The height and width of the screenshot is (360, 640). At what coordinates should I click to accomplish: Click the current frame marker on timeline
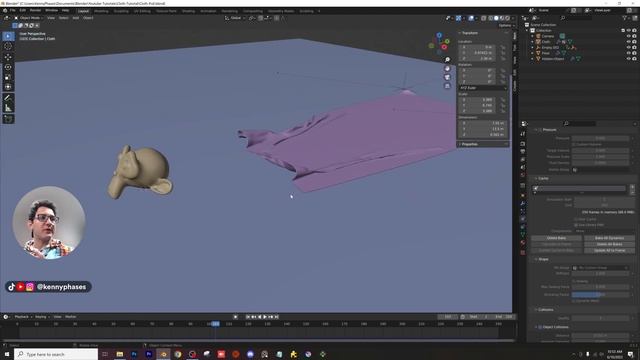tap(216, 324)
